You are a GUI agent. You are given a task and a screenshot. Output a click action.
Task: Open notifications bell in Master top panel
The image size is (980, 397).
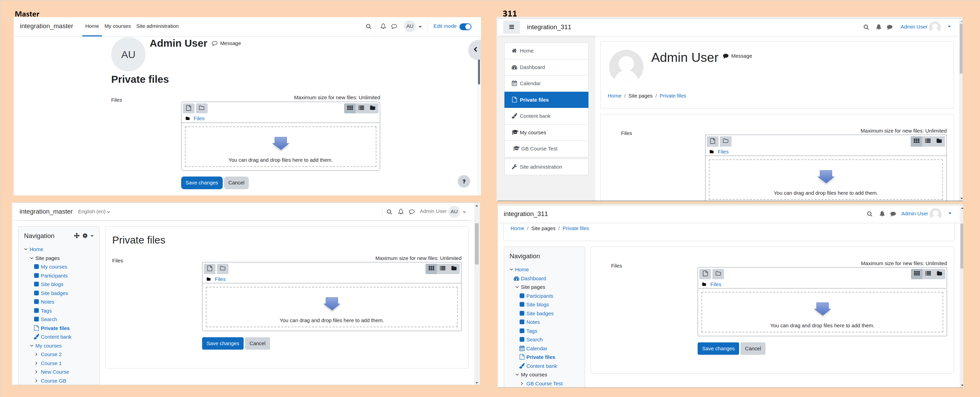(383, 26)
